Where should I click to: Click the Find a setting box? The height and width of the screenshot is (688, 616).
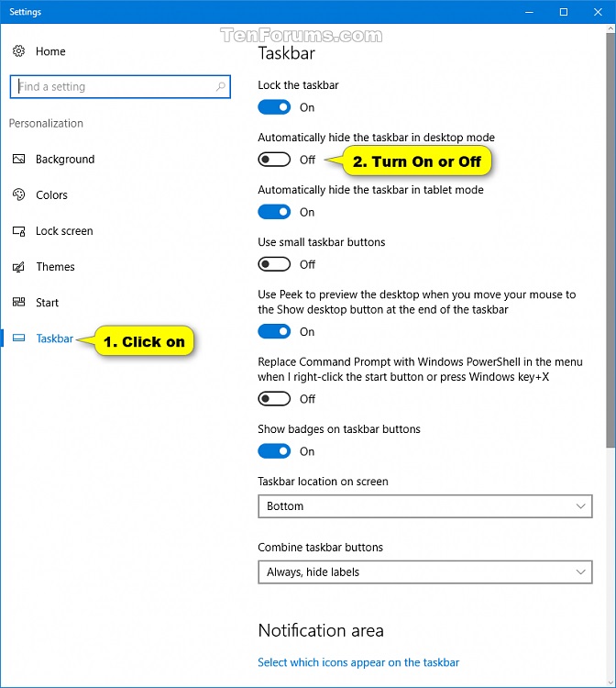[x=120, y=86]
